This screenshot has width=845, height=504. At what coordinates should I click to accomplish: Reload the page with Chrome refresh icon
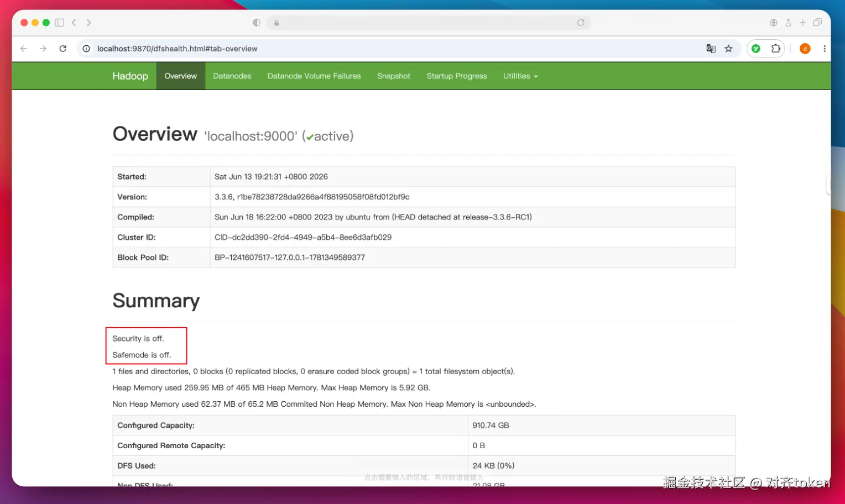pyautogui.click(x=63, y=49)
